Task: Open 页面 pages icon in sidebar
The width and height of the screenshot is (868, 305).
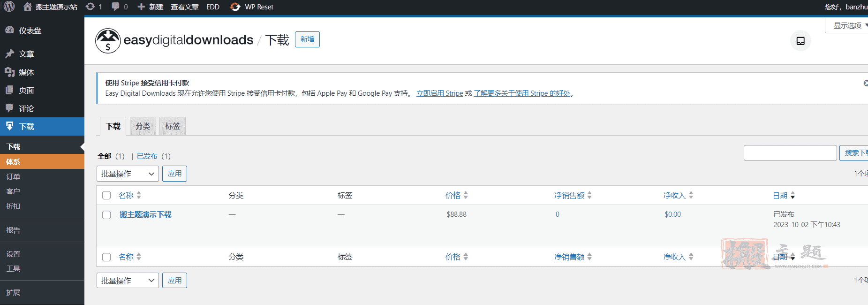Action: pyautogui.click(x=9, y=90)
